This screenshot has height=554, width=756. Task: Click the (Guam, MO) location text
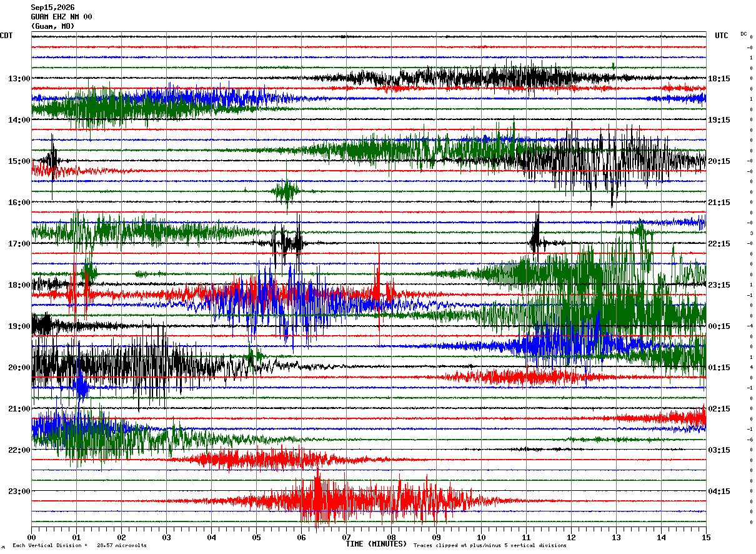pos(52,26)
